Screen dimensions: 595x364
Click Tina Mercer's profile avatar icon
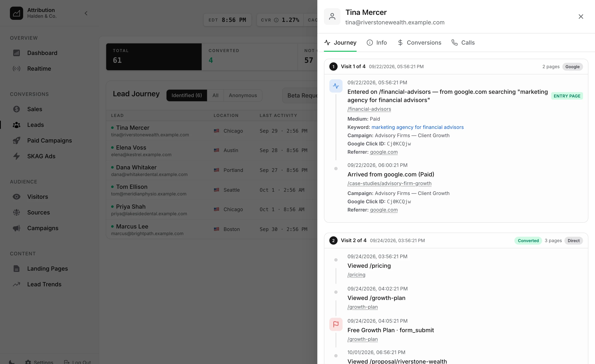(332, 17)
